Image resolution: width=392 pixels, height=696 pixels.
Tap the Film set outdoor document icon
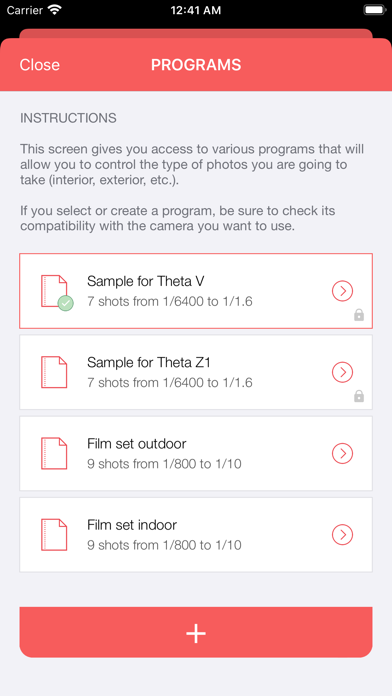(x=54, y=453)
